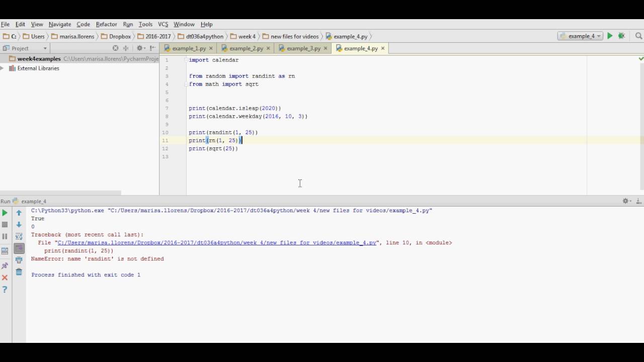644x362 pixels.
Task: Run example_4 with the toolbar run arrow
Action: pos(610,36)
